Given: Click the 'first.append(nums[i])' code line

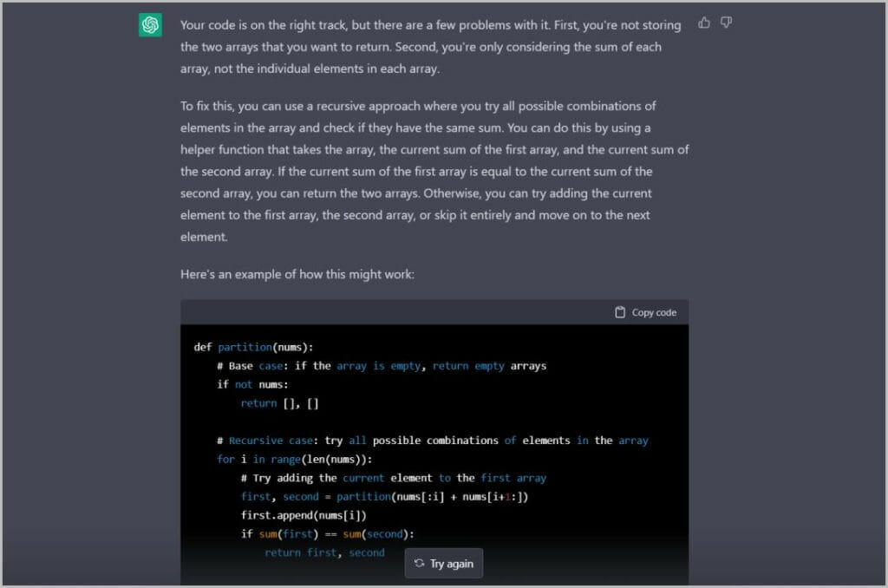Looking at the screenshot, I should coord(304,515).
